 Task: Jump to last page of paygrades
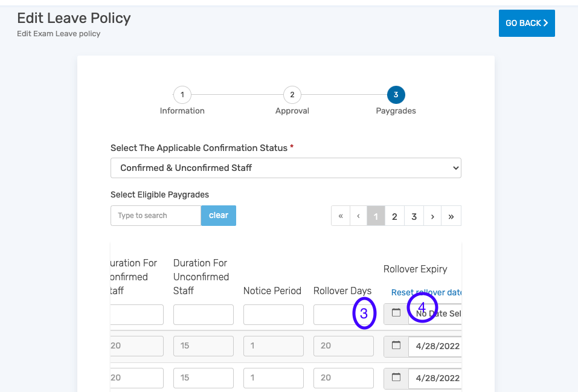tap(451, 216)
